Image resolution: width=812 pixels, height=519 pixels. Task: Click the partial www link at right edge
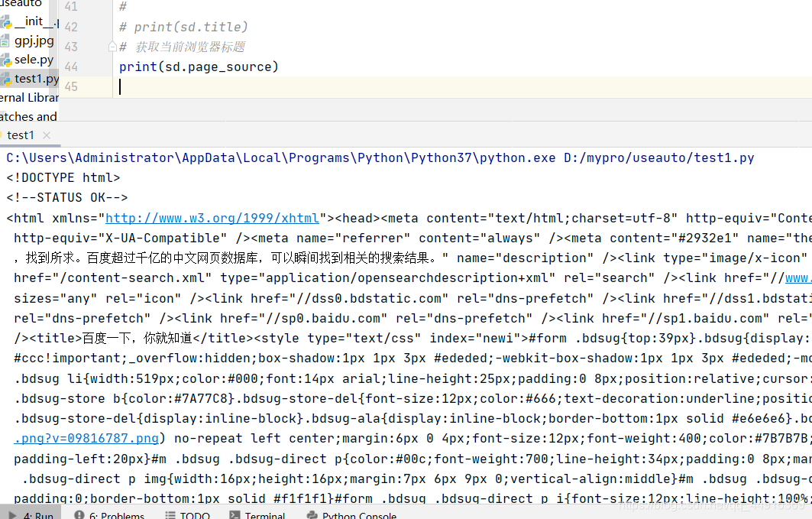pyautogui.click(x=798, y=278)
